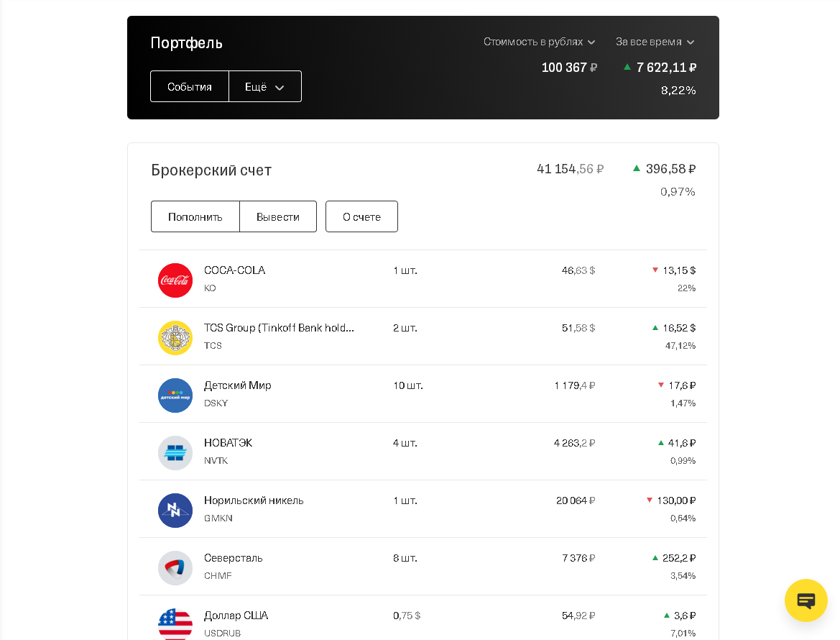Click the Coca-Cola logo icon
Screen dimensions: 840x640
pyautogui.click(x=175, y=280)
